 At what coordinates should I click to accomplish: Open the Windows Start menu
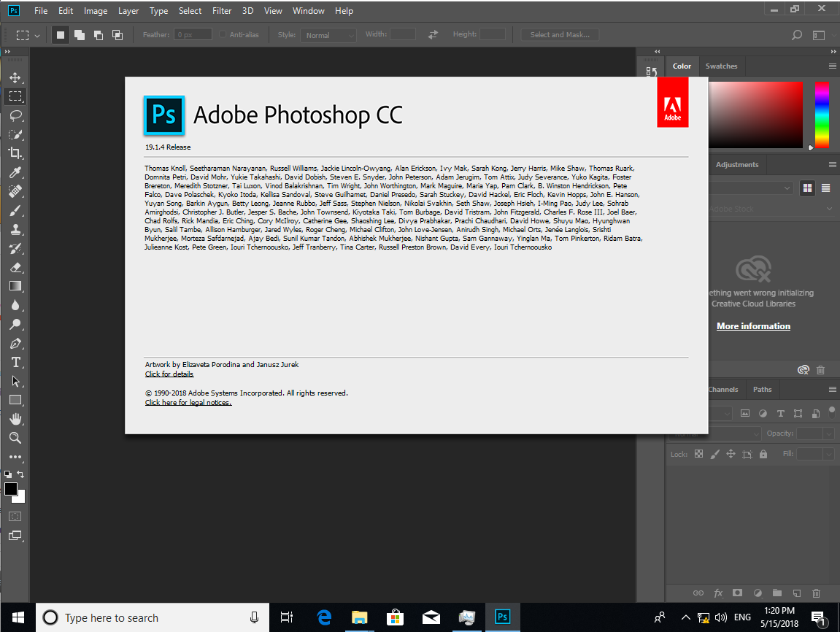tap(18, 617)
